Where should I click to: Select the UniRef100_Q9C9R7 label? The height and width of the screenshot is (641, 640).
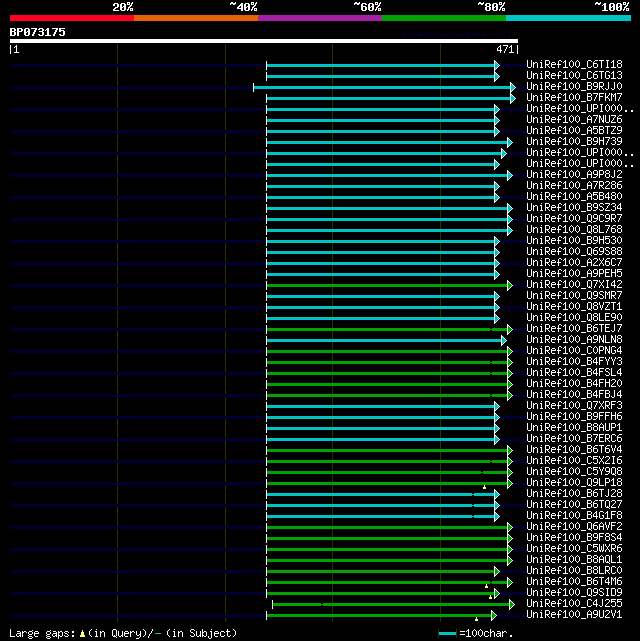pyautogui.click(x=574, y=219)
